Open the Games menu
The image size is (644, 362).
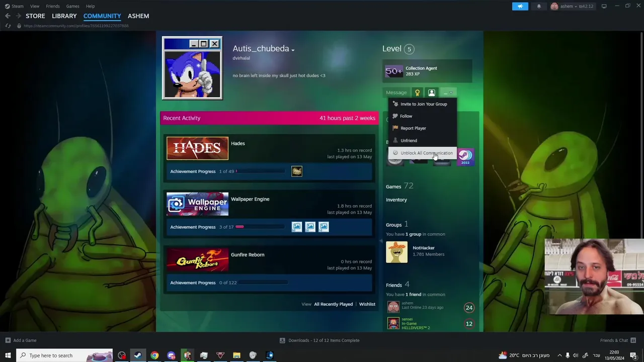72,6
